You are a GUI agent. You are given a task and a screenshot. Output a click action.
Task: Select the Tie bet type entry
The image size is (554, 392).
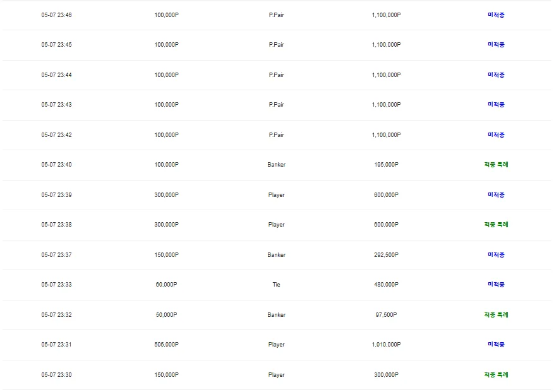(276, 285)
